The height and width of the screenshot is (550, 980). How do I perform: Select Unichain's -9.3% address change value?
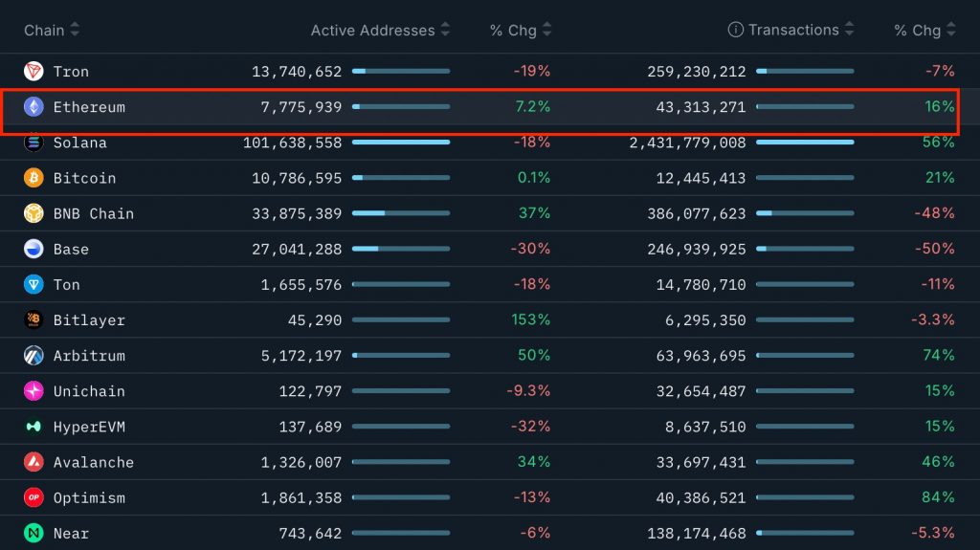528,391
